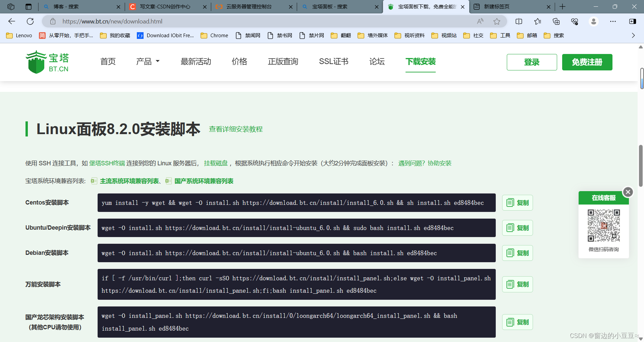Open 最新活动 navigation item
This screenshot has height=342, width=644.
click(x=196, y=62)
